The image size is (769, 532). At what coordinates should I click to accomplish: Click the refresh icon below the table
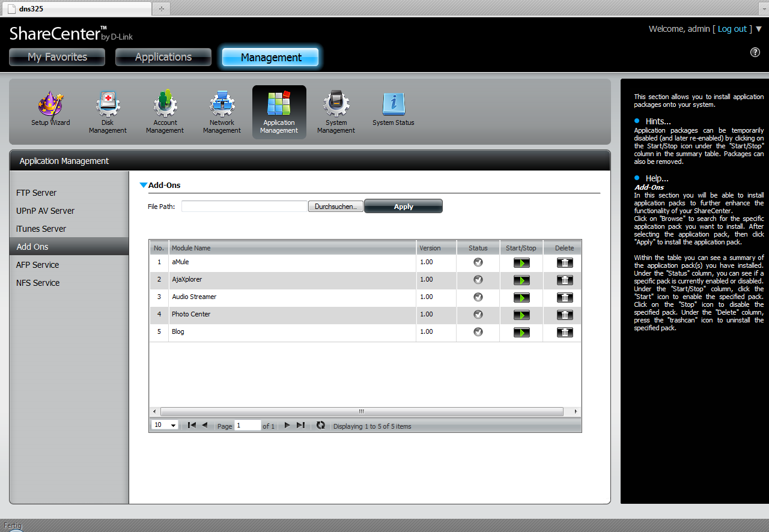pyautogui.click(x=321, y=425)
